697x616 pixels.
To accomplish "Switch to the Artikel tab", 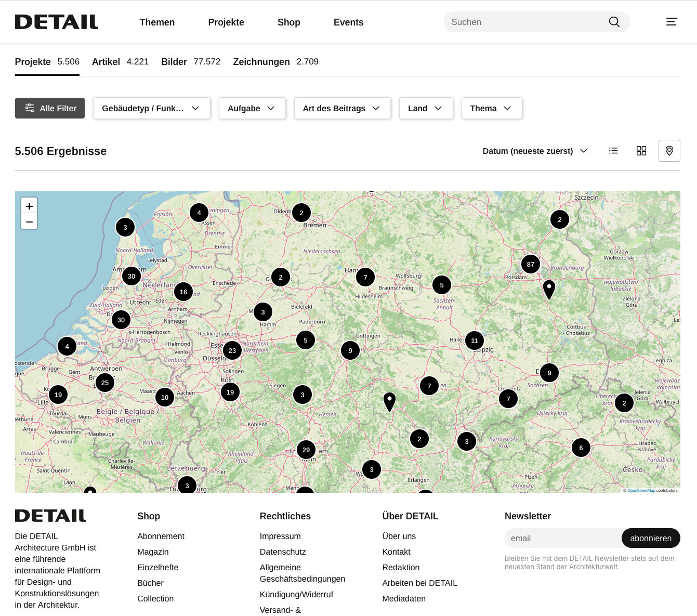I will pos(120,62).
